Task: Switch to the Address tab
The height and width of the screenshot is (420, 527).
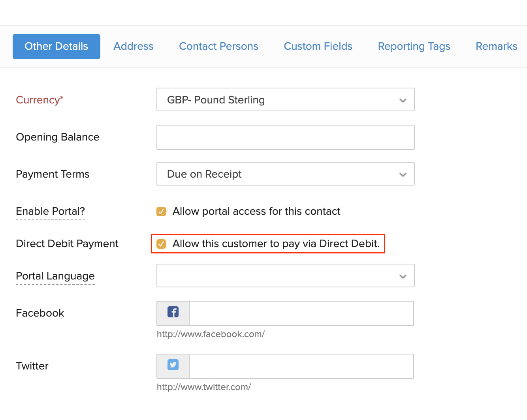Action: click(133, 46)
